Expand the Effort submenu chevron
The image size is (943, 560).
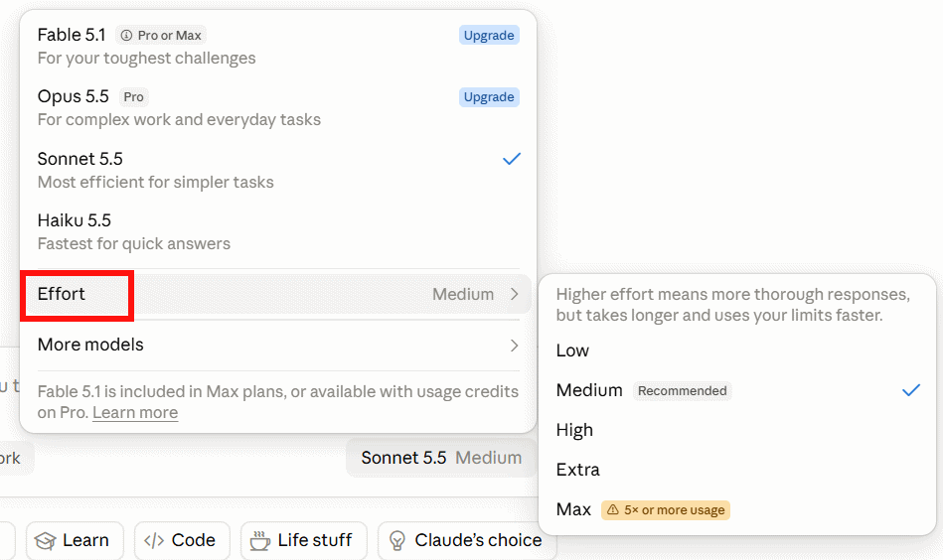pos(514,294)
